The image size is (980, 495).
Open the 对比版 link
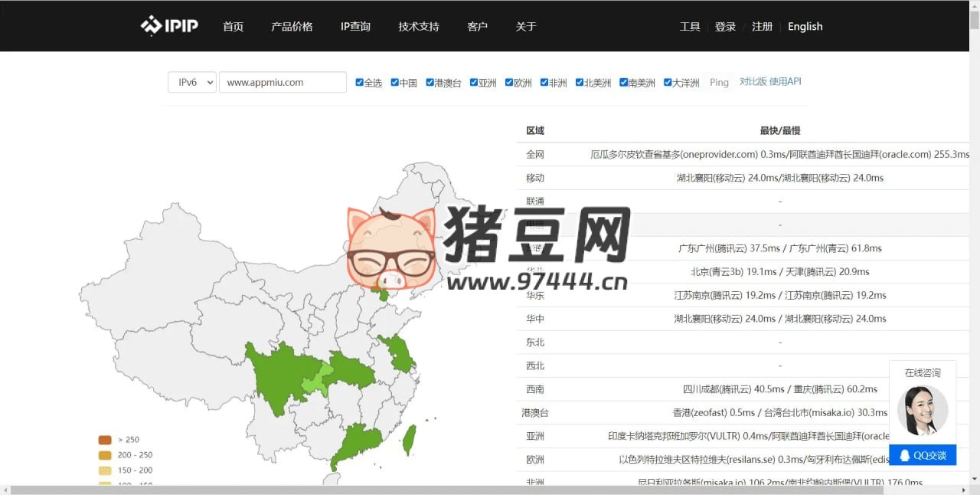click(x=753, y=81)
